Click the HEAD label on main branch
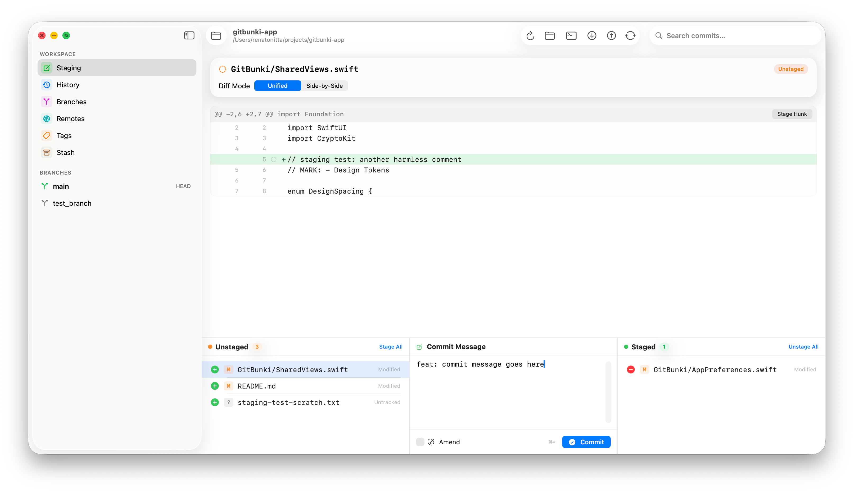 (x=183, y=186)
